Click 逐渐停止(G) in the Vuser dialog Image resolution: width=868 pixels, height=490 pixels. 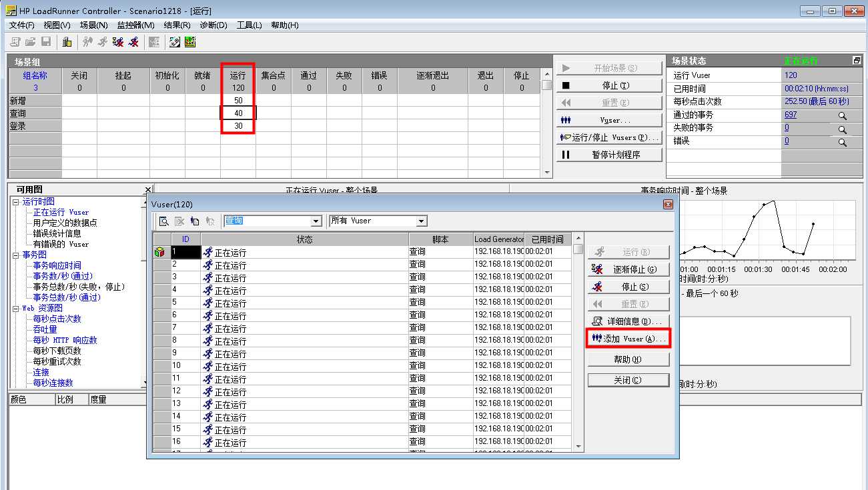(x=628, y=269)
